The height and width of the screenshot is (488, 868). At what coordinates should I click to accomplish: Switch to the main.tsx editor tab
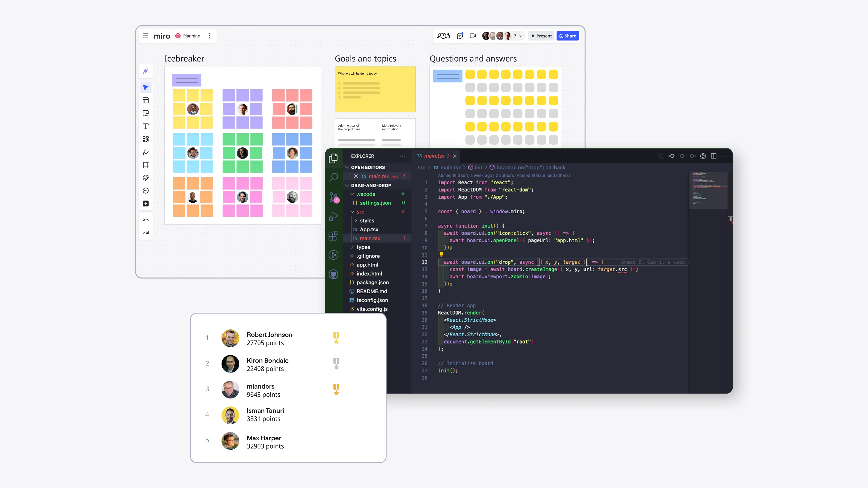[x=434, y=156]
